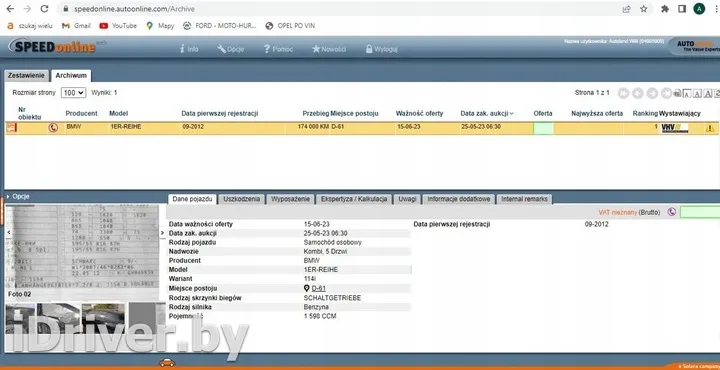Image resolution: width=720 pixels, height=370 pixels.
Task: Open the Gmail bookmark
Action: point(77,26)
